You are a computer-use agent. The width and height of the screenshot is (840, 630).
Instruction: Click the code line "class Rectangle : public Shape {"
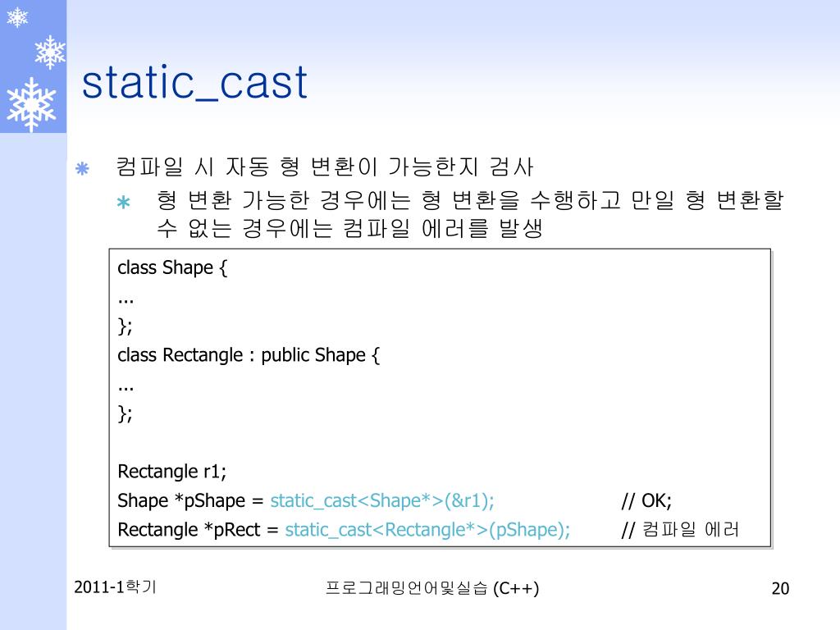tap(249, 355)
